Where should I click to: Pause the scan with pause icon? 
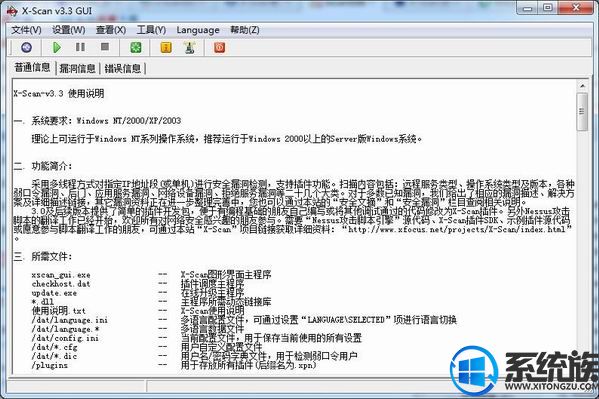(80, 47)
